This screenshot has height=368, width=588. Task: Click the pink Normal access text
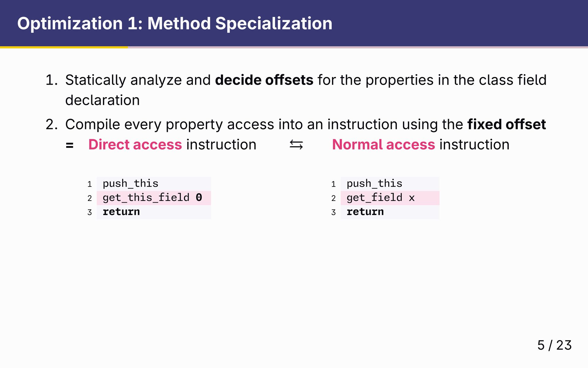(383, 144)
